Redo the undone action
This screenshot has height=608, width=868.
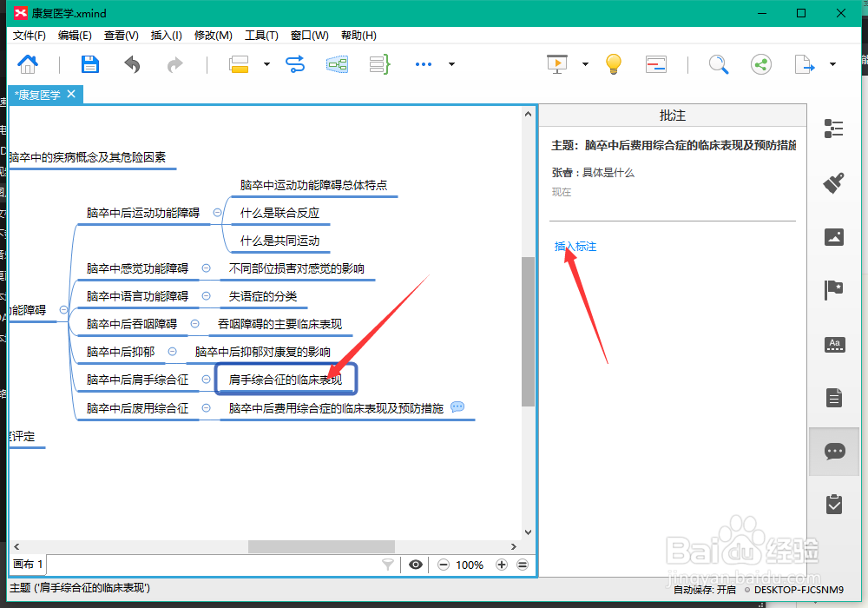click(174, 64)
